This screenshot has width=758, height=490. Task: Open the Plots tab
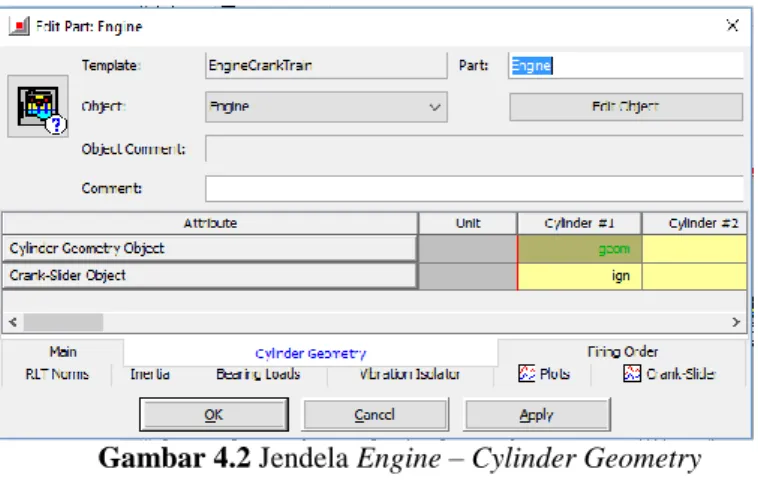coord(544,374)
